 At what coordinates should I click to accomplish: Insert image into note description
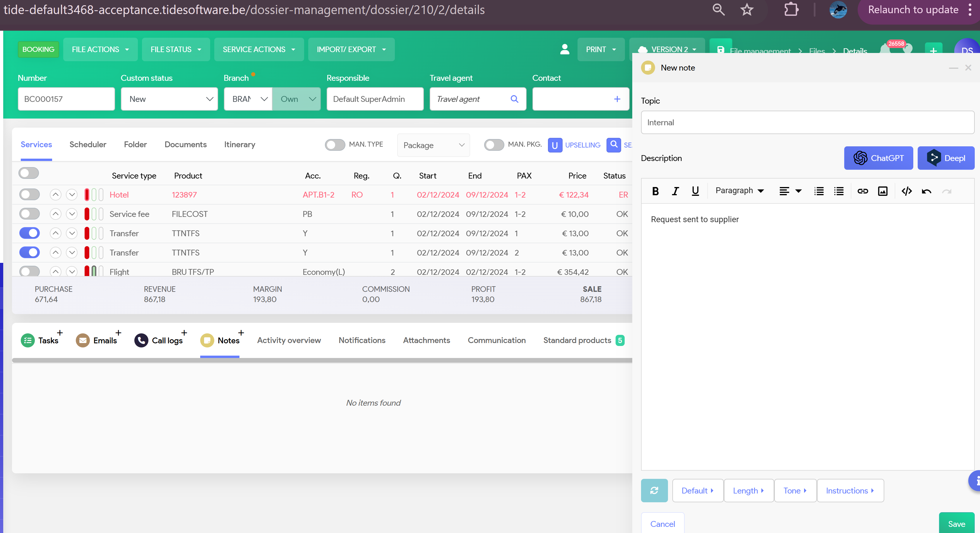click(x=883, y=191)
